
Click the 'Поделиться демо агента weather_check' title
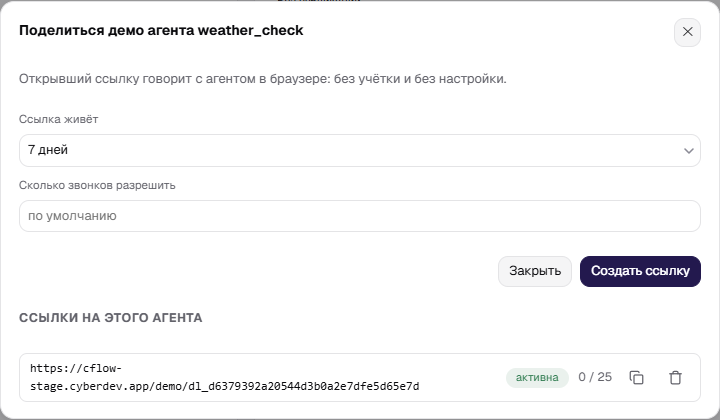[x=161, y=30]
